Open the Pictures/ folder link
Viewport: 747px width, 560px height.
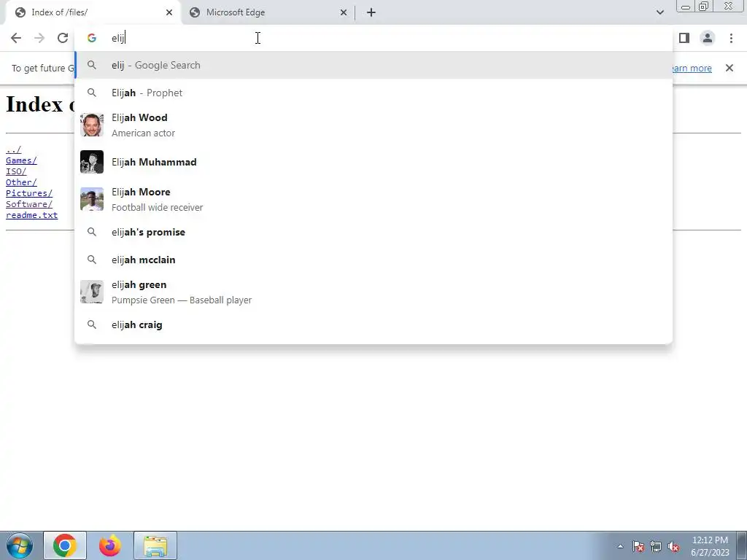(x=29, y=193)
